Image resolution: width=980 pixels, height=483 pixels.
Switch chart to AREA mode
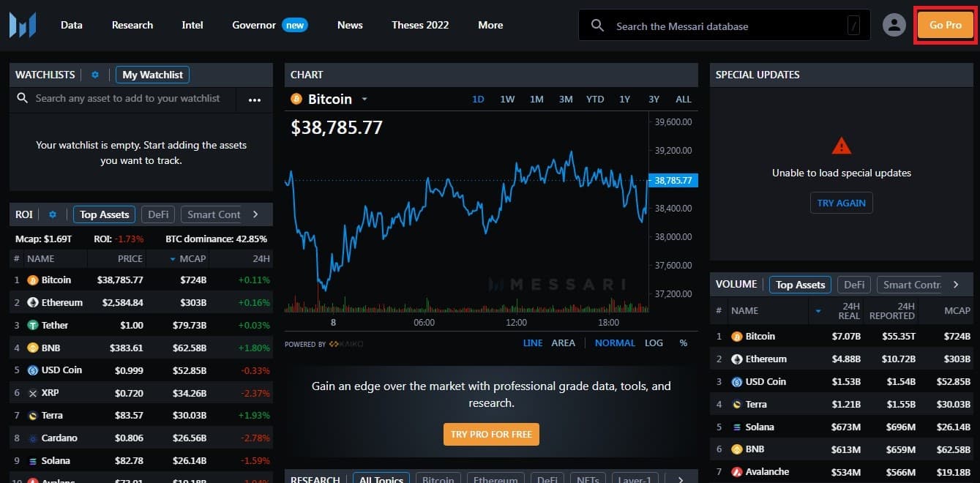pyautogui.click(x=563, y=343)
